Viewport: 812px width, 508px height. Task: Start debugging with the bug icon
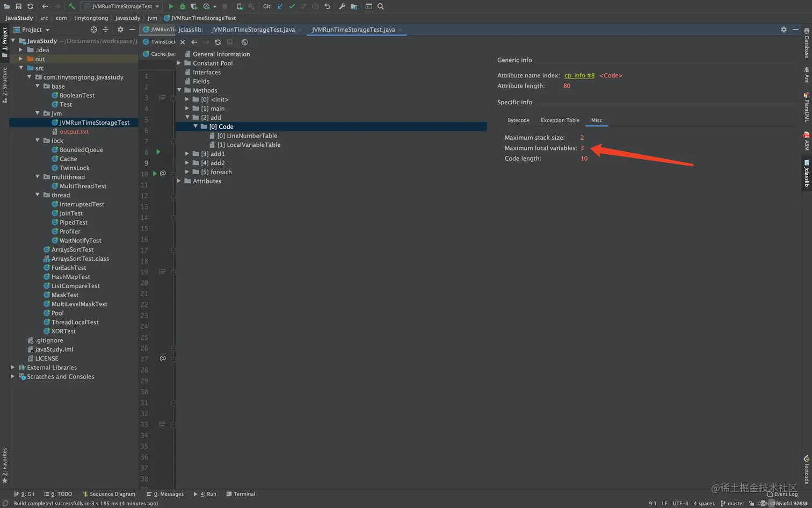[183, 6]
